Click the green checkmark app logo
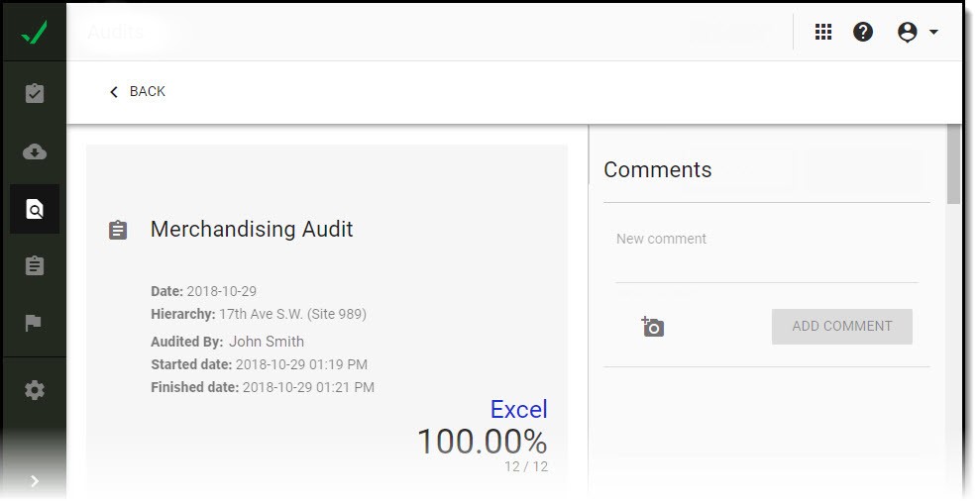The height and width of the screenshot is (501, 980). [34, 33]
